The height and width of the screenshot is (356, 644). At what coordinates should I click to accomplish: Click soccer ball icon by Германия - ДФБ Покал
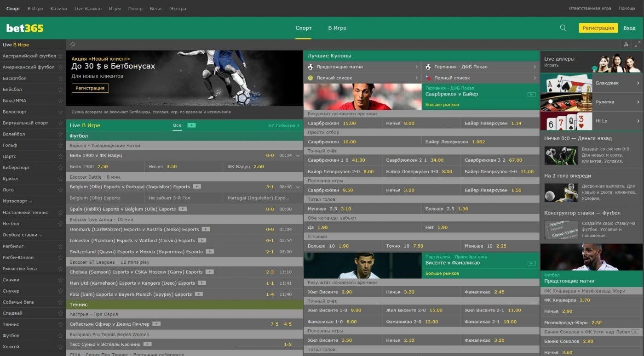pyautogui.click(x=428, y=67)
